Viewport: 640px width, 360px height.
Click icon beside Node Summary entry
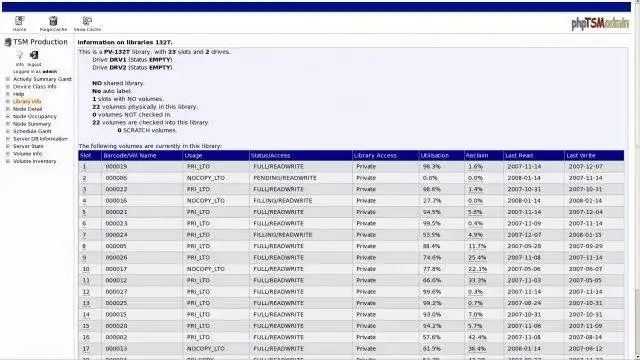tap(8, 124)
